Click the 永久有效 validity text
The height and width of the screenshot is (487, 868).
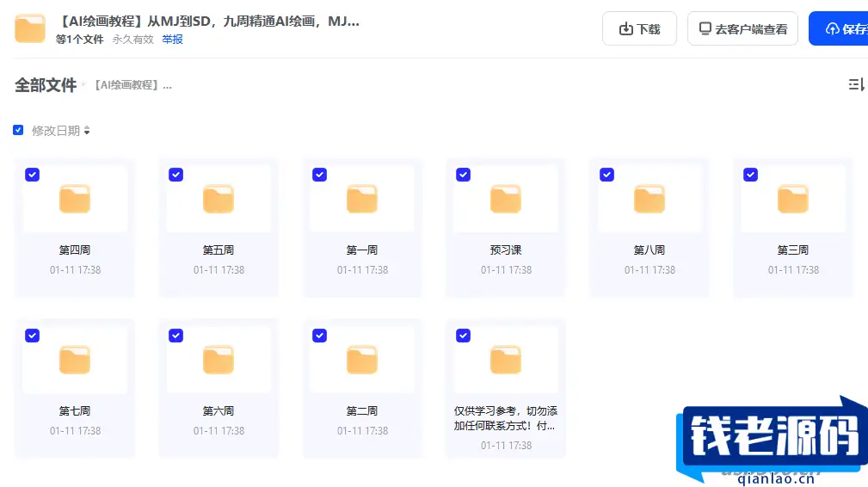(132, 40)
